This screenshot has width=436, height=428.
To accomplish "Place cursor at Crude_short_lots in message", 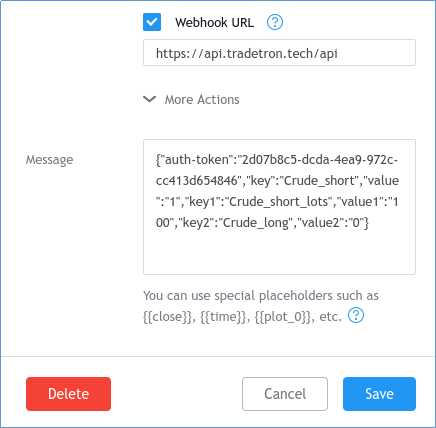I will pyautogui.click(x=279, y=202).
